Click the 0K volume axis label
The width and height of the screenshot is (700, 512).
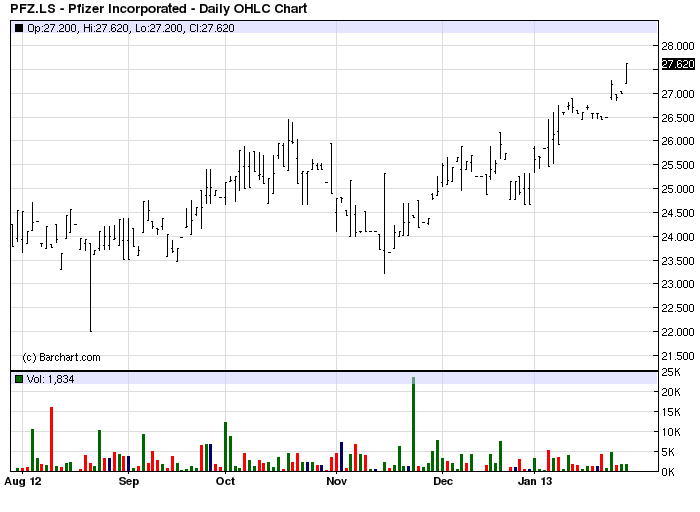click(668, 472)
